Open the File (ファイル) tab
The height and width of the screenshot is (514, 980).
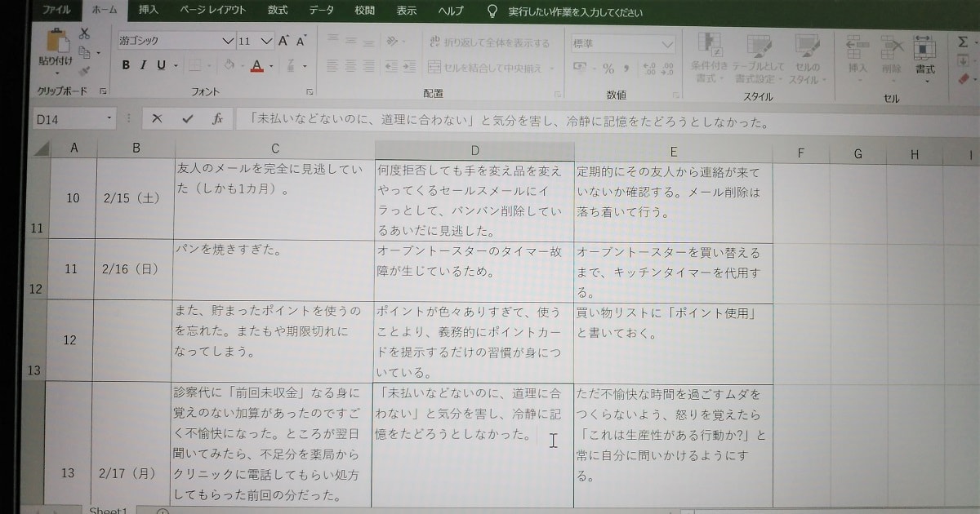(55, 11)
